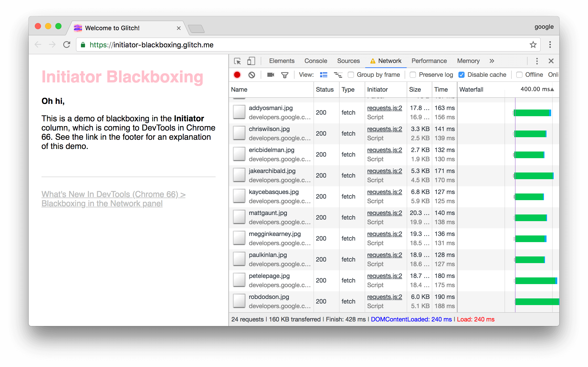The height and width of the screenshot is (367, 588).
Task: Open the Chrome three-dot browser menu
Action: click(x=550, y=45)
